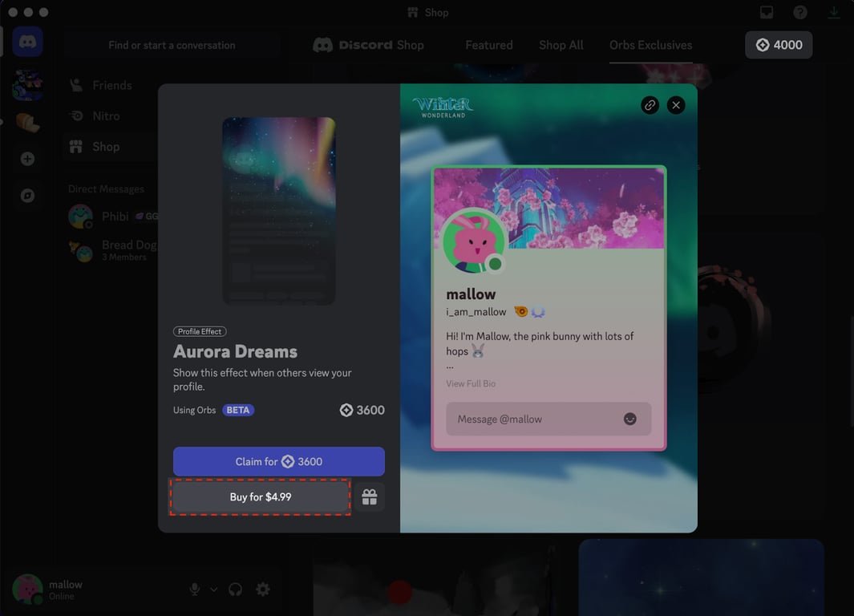Claim Aurora Dreams for 3600 Orbs

[x=279, y=461]
